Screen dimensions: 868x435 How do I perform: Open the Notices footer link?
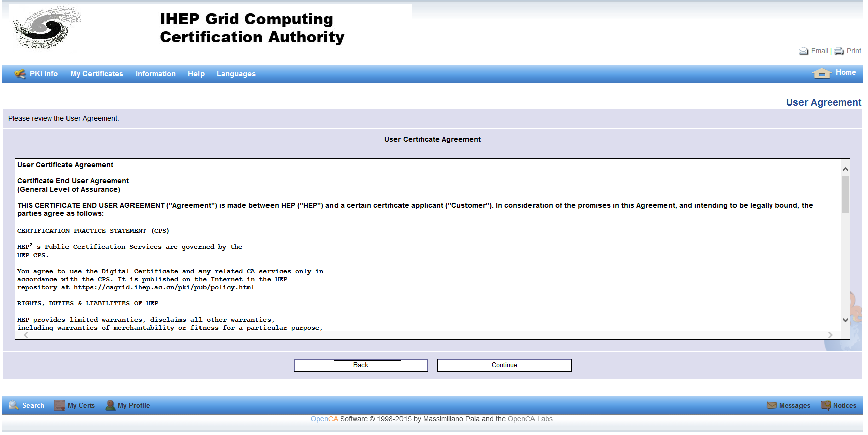845,406
